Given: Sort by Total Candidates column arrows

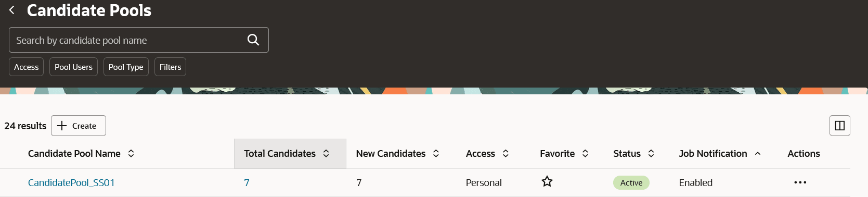Looking at the screenshot, I should click(326, 153).
